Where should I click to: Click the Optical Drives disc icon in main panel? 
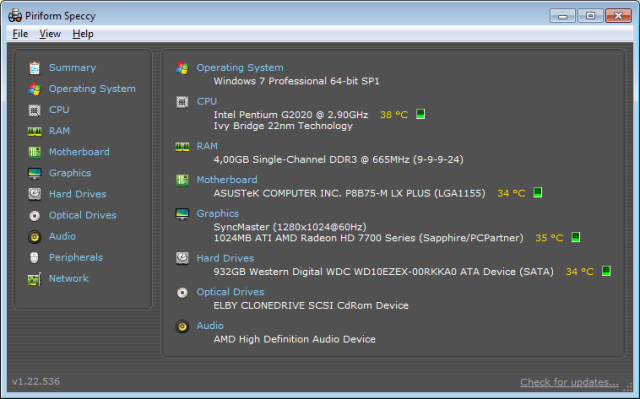point(182,293)
